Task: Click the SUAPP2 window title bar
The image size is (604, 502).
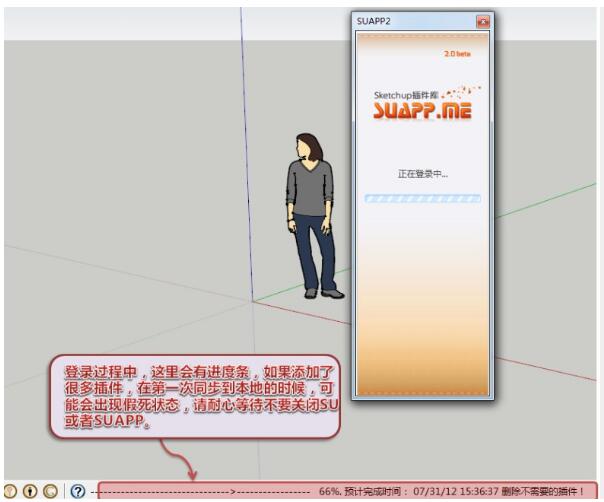Action: coord(410,21)
